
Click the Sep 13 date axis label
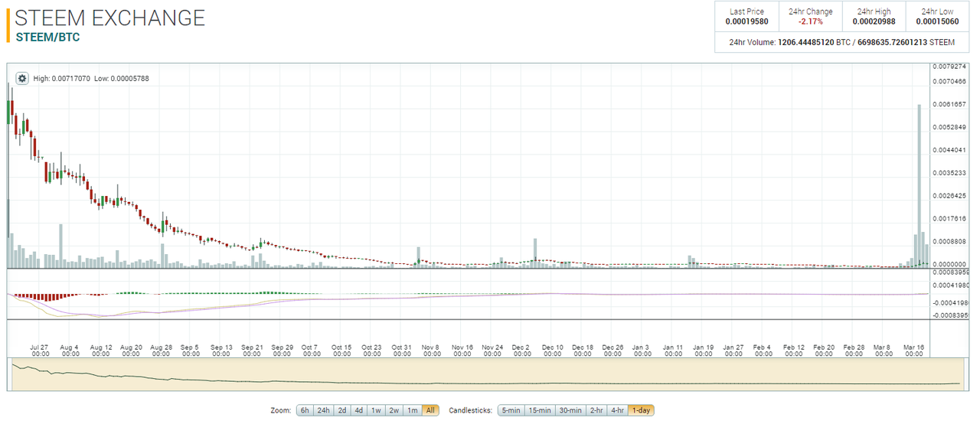point(221,350)
